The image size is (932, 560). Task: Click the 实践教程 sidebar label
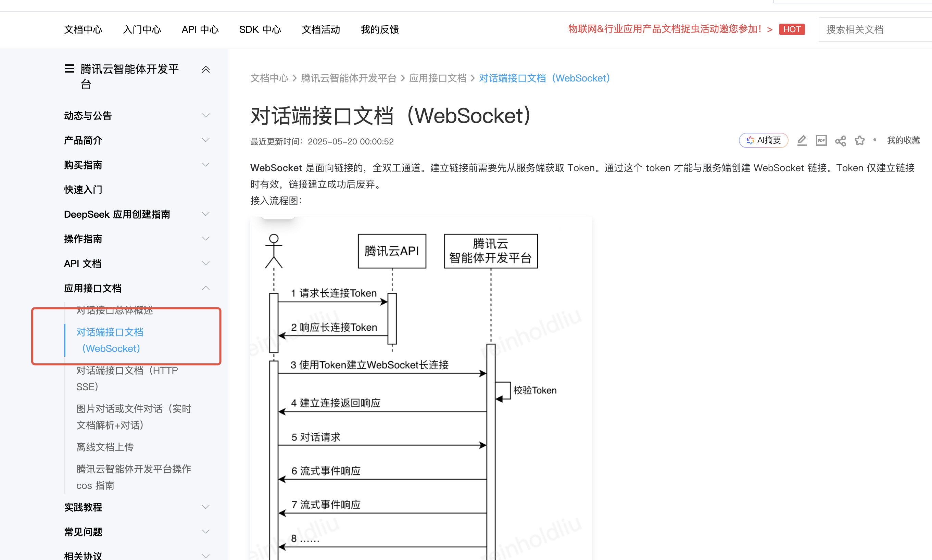83,507
